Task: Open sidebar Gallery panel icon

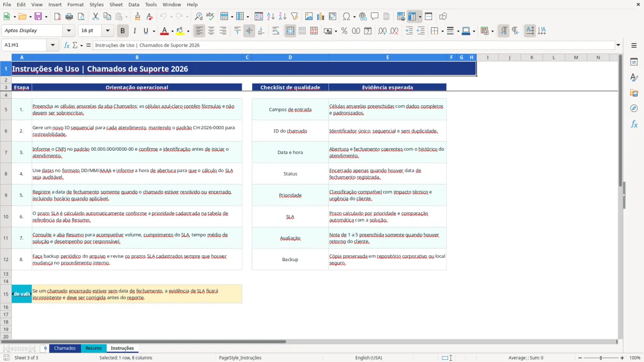Action: coord(634,93)
